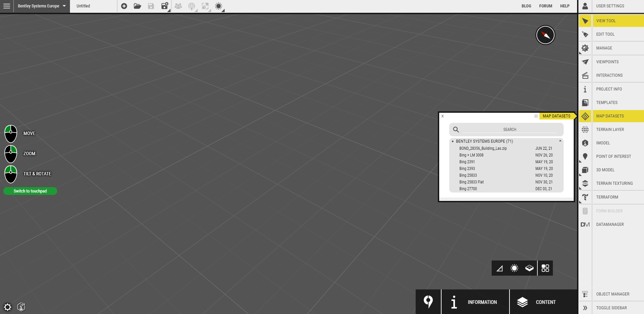Open the Terrain Texturing image icon

(585, 183)
